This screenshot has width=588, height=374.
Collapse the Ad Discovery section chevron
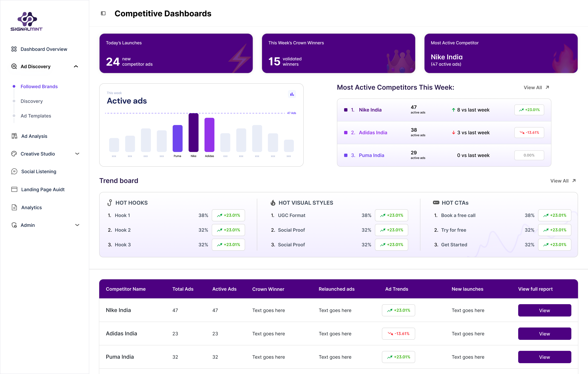point(76,66)
